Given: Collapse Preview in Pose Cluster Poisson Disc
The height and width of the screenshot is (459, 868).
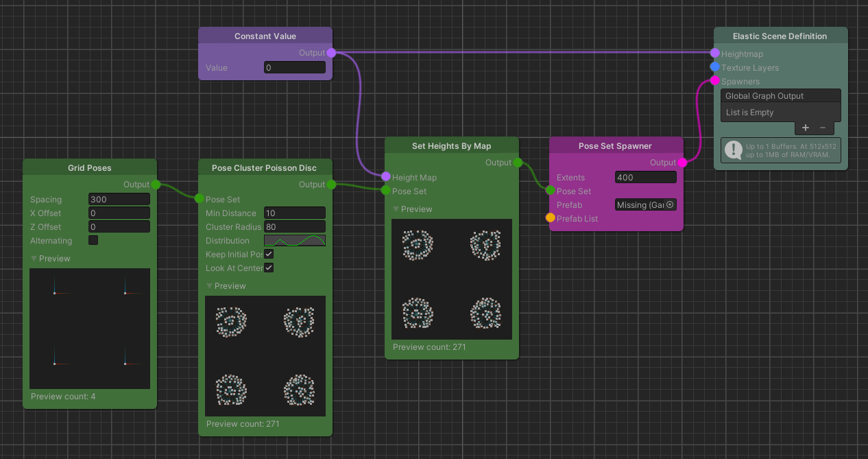Looking at the screenshot, I should click(209, 285).
